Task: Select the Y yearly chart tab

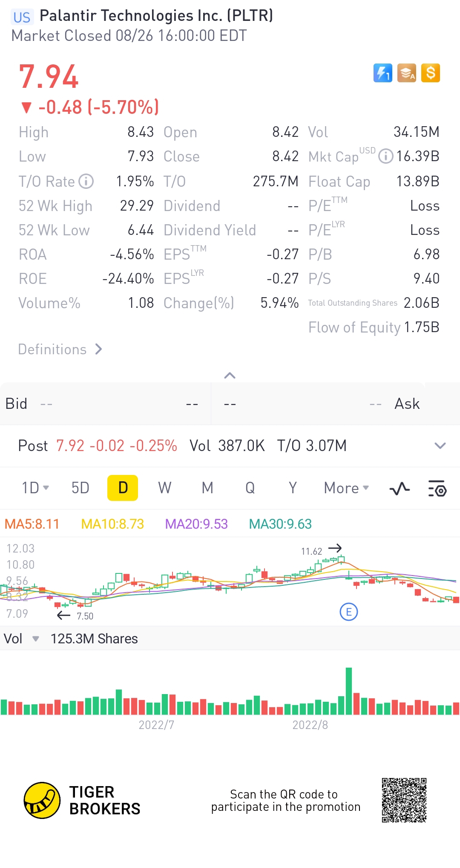Action: [x=293, y=488]
